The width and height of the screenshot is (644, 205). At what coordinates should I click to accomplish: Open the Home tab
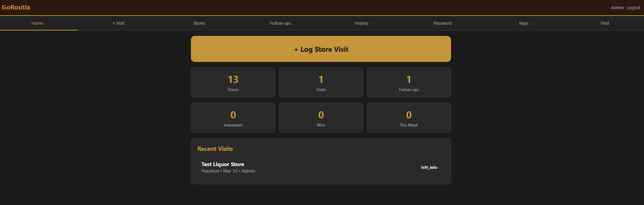(x=37, y=23)
